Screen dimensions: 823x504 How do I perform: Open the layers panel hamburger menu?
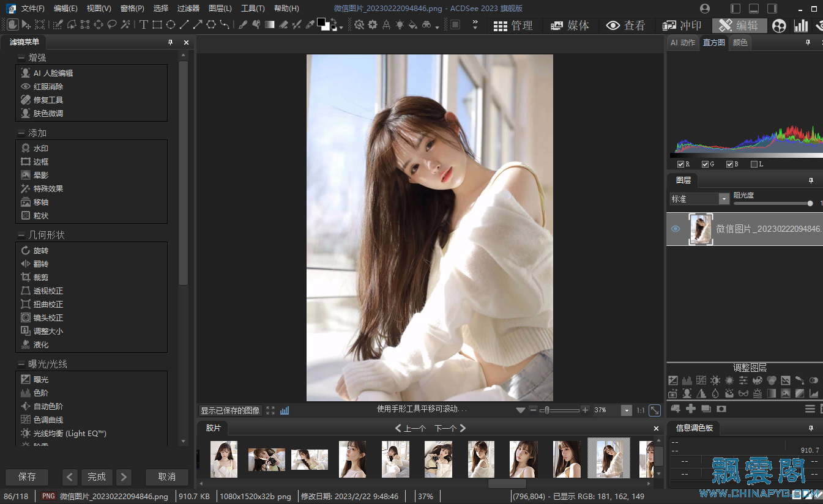coord(810,409)
